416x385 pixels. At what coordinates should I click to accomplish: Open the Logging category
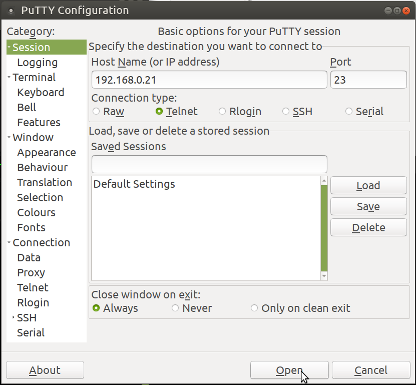37,62
